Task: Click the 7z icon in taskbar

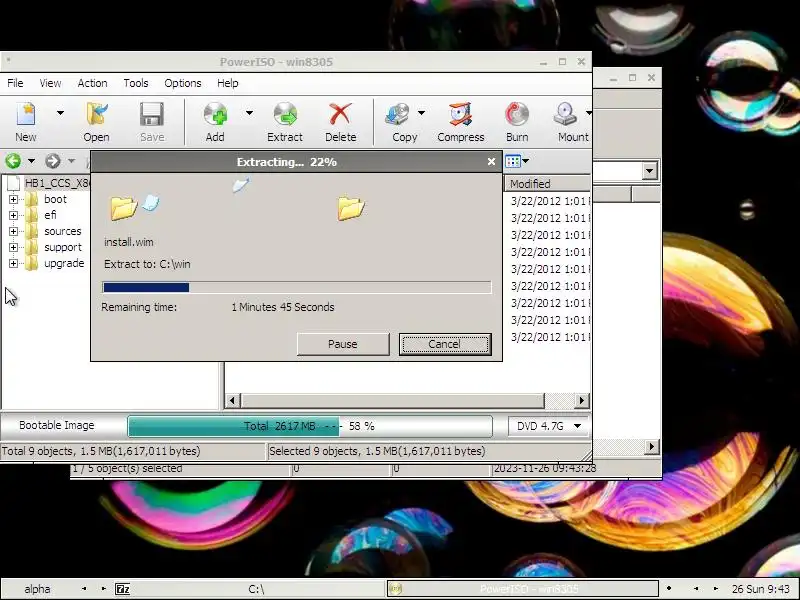Action: [x=122, y=589]
